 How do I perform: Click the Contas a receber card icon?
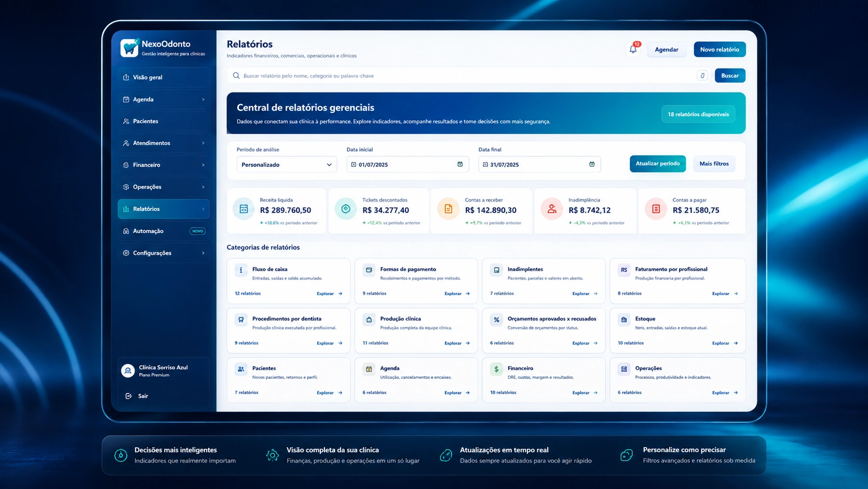point(449,209)
